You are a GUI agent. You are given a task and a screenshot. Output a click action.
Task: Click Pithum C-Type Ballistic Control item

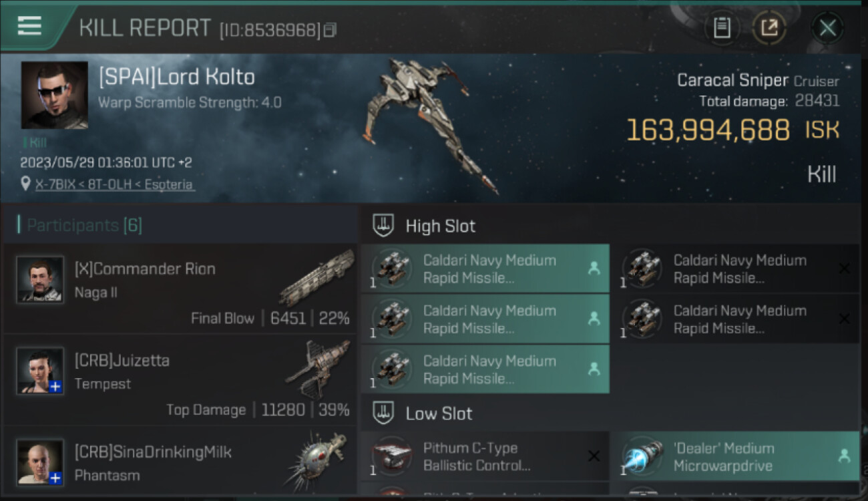[x=485, y=456]
